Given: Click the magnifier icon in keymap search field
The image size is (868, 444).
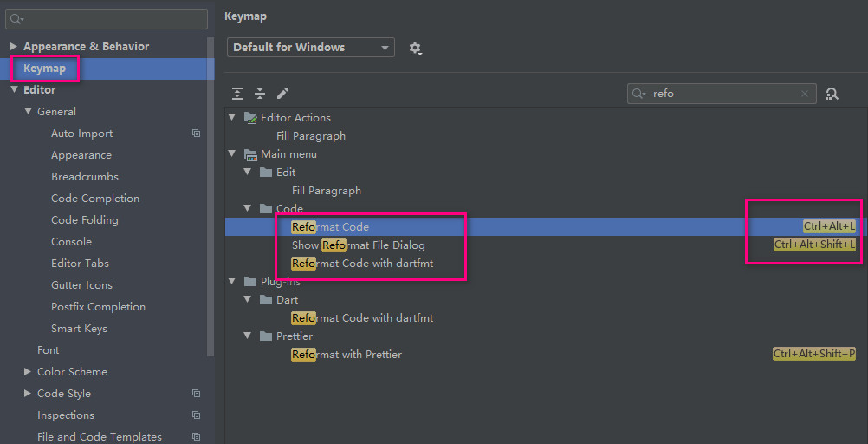Looking at the screenshot, I should (x=638, y=94).
